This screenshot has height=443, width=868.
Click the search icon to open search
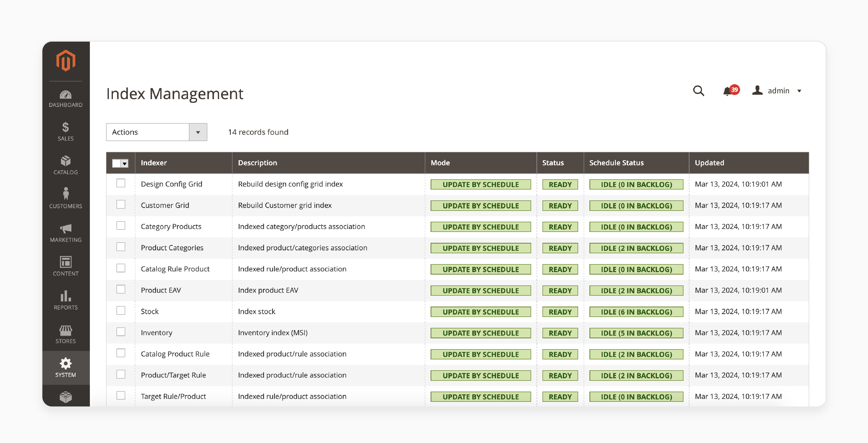(x=698, y=90)
